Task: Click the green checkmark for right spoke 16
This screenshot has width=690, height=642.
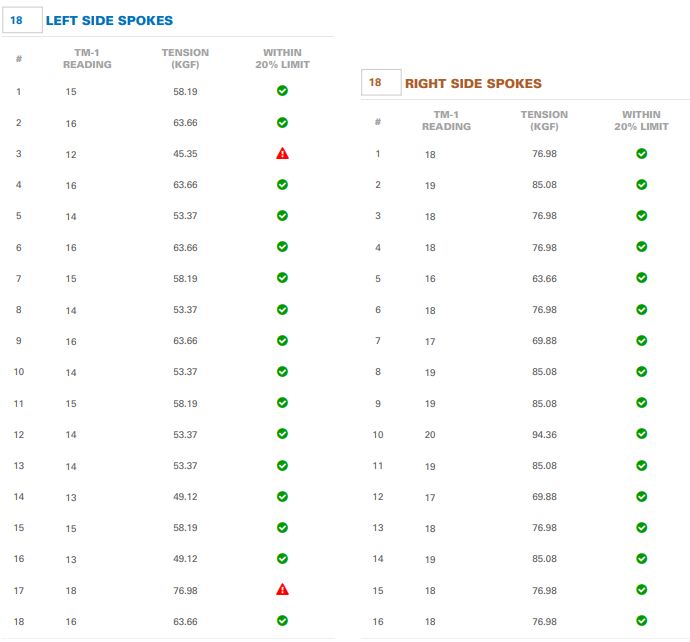Action: pyautogui.click(x=642, y=621)
